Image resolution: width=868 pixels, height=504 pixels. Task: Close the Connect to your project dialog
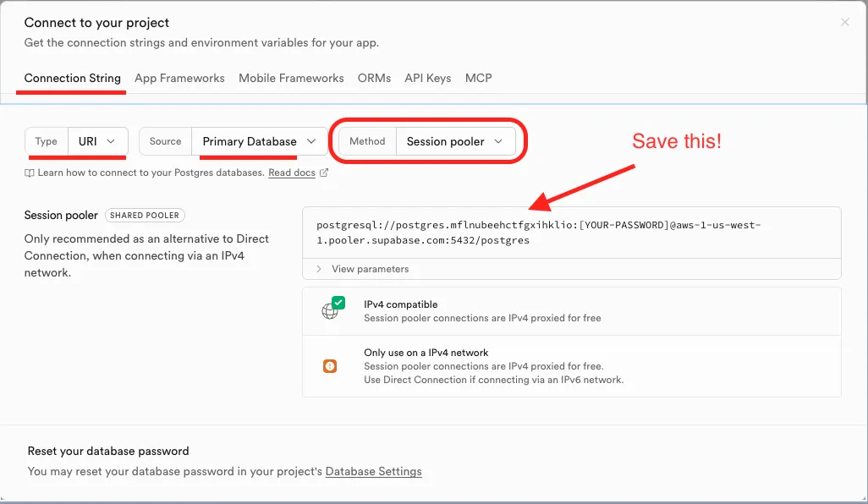click(x=845, y=22)
